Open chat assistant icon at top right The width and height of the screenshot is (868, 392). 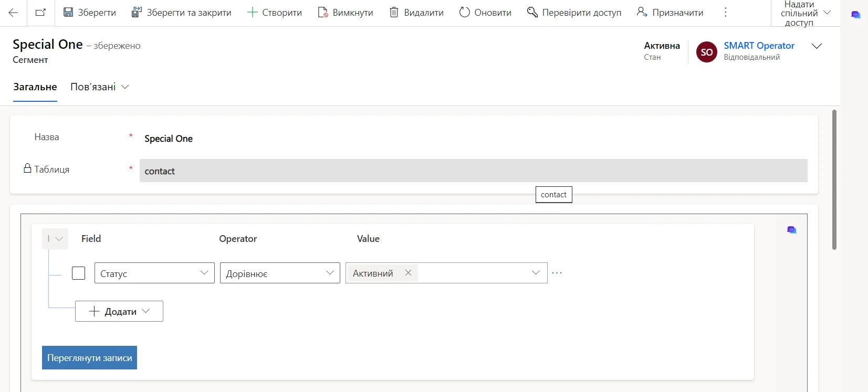pyautogui.click(x=855, y=15)
